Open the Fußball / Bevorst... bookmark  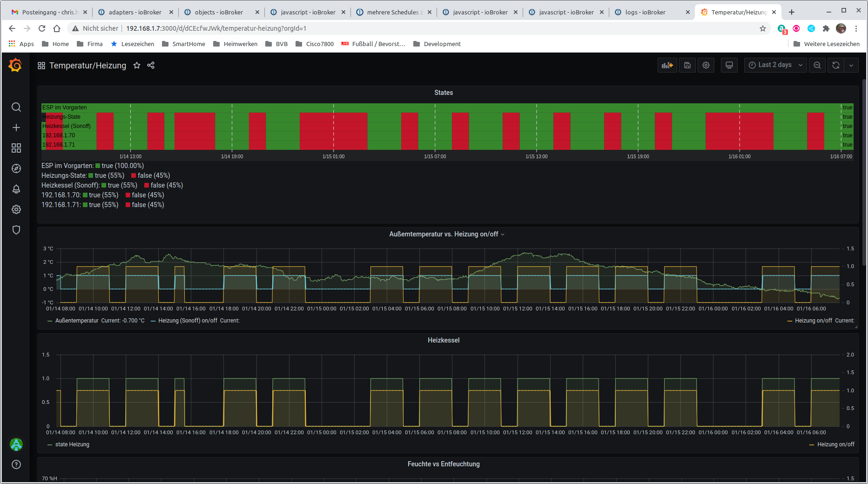tap(373, 44)
